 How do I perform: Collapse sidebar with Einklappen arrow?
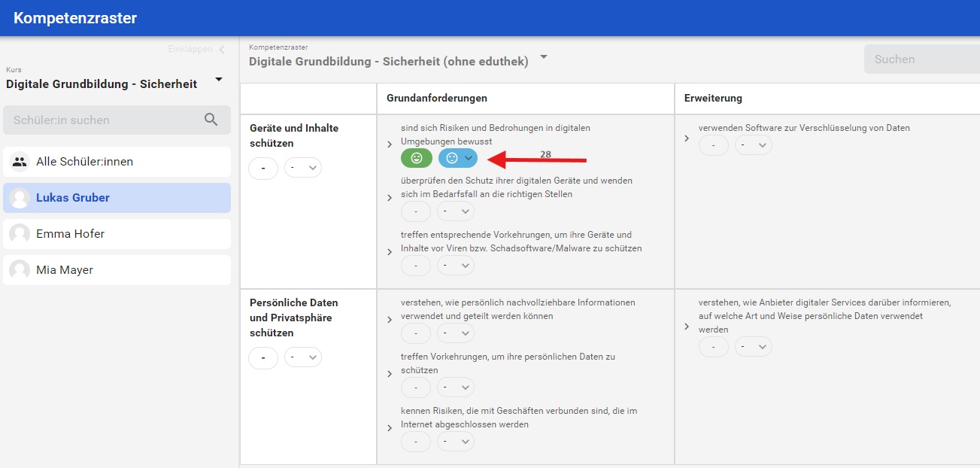tap(221, 50)
